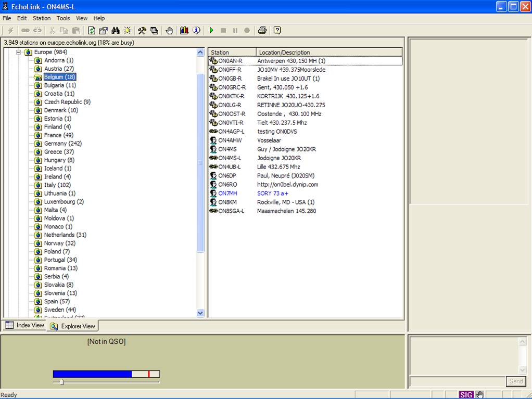
Task: Adjust the audio level slider thumb
Action: pyautogui.click(x=61, y=382)
